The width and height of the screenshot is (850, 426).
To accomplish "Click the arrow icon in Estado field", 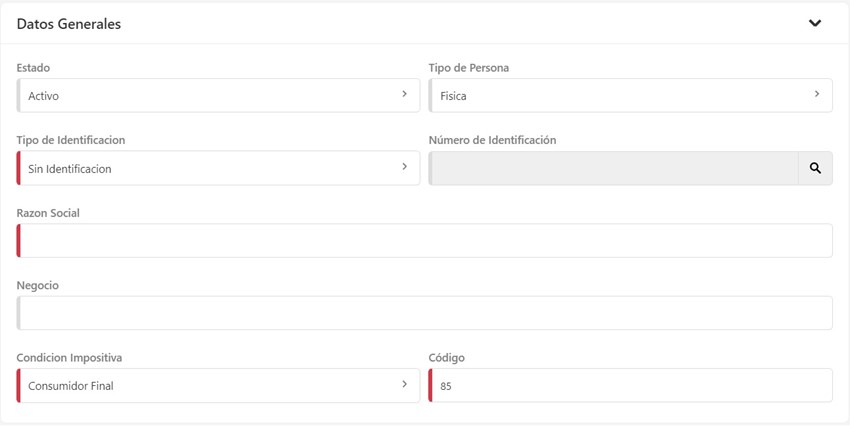I will [x=404, y=95].
